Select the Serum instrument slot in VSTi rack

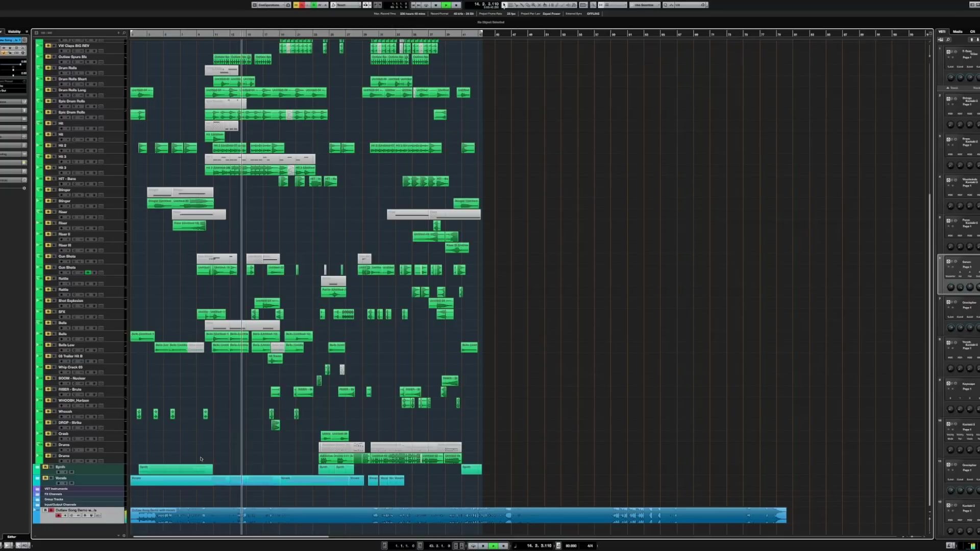(x=959, y=274)
